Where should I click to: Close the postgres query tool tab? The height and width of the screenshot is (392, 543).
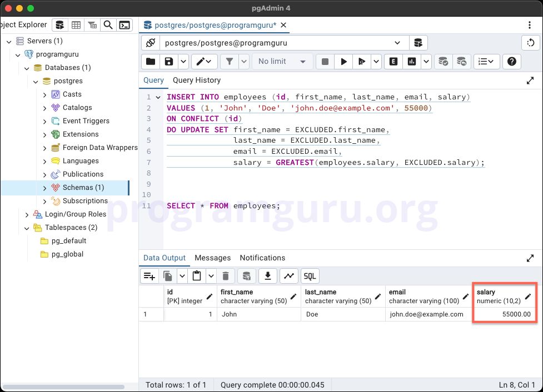click(283, 25)
